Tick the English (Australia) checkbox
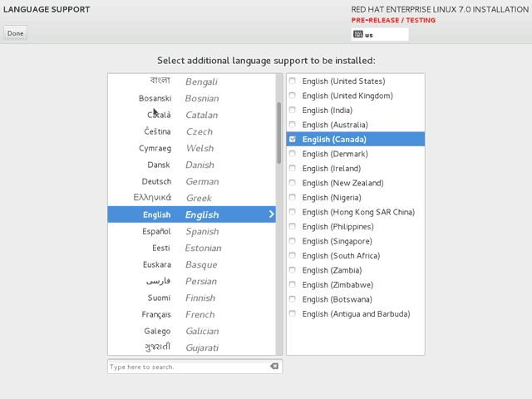 click(292, 125)
